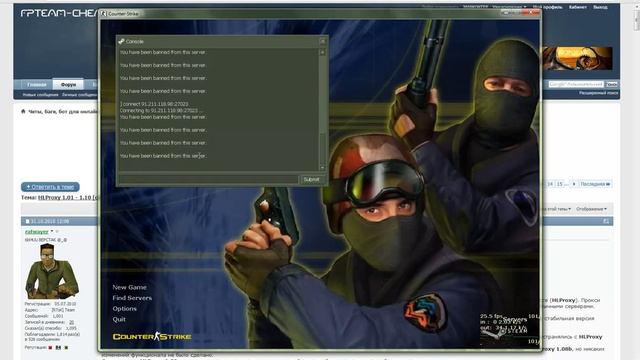Open the HLProxy 1.01 - 1.10 topic title link
640x360 pixels.
(68, 198)
